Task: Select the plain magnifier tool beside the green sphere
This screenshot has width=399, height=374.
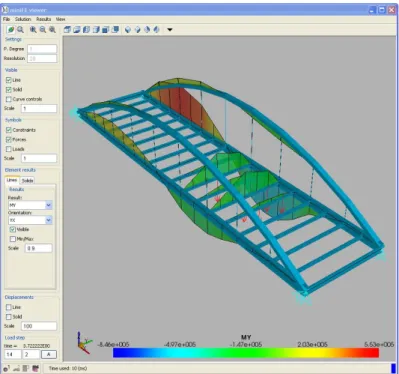Action: click(20, 30)
